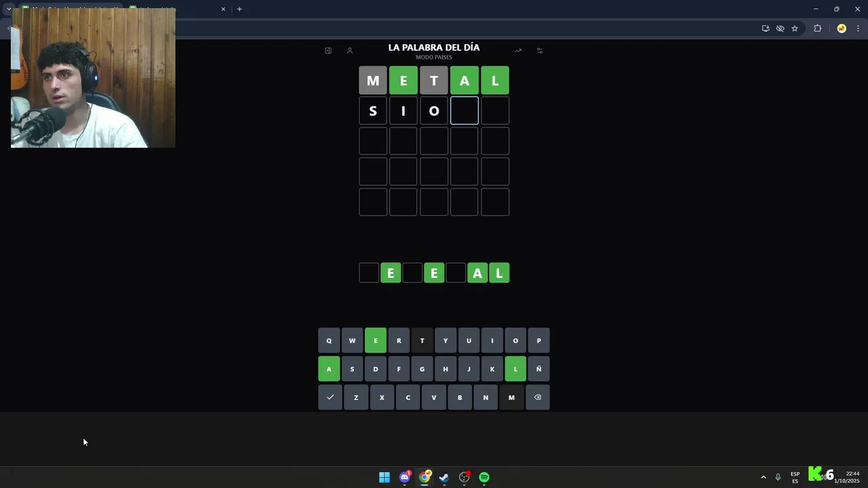Click the install app icon in address bar
Screen dimensions: 868x488
click(x=766, y=28)
